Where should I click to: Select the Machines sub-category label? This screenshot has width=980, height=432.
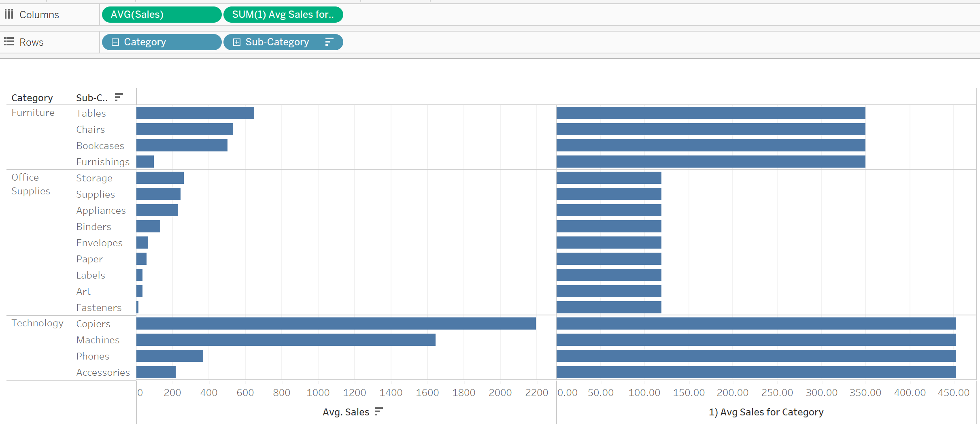coord(98,340)
